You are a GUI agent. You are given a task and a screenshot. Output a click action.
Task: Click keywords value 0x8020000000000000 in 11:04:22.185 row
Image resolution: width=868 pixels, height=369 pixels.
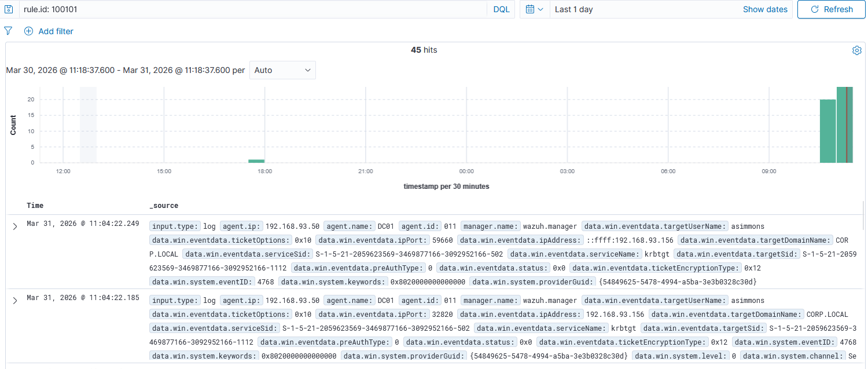299,356
